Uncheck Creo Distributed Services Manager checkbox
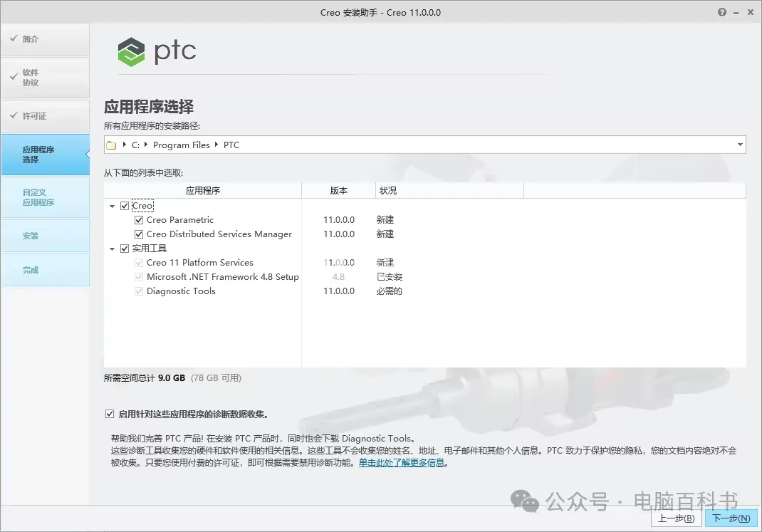Image resolution: width=762 pixels, height=532 pixels. 138,234
